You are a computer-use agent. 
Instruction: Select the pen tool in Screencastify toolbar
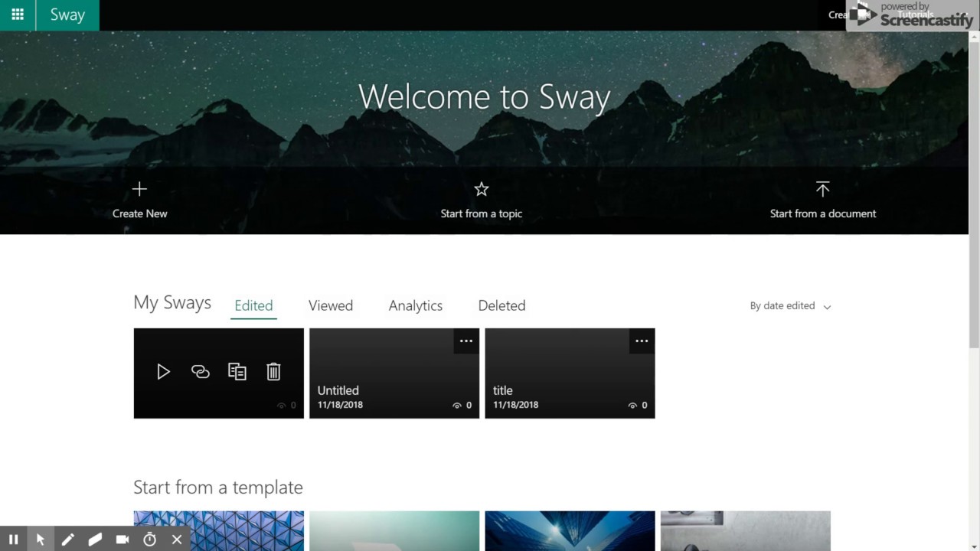(x=67, y=540)
